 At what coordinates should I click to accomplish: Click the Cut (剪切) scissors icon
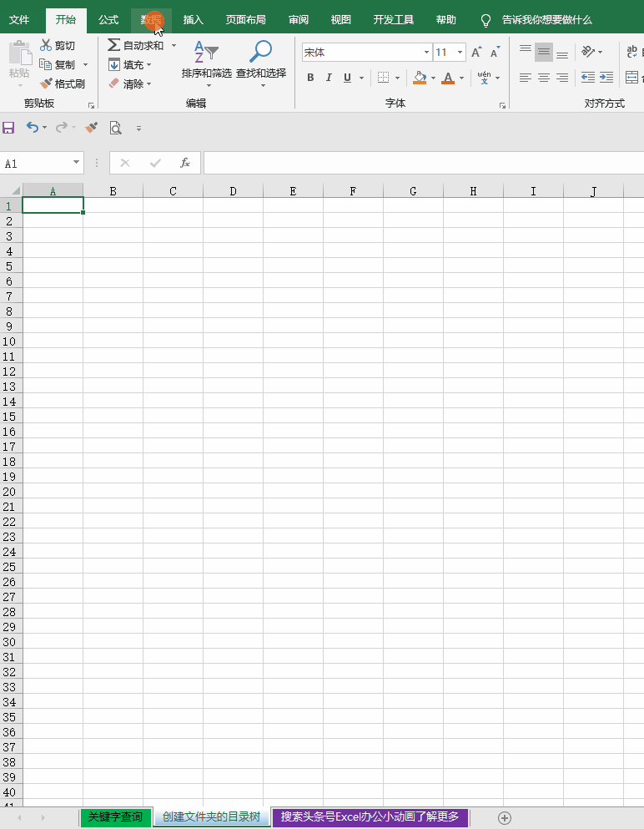pos(46,45)
